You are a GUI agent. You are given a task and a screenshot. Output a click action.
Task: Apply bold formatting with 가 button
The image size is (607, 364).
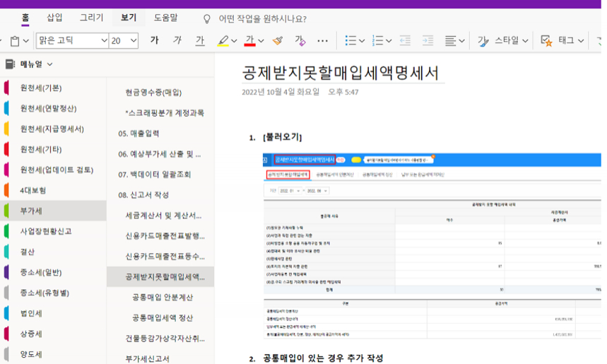click(x=155, y=40)
